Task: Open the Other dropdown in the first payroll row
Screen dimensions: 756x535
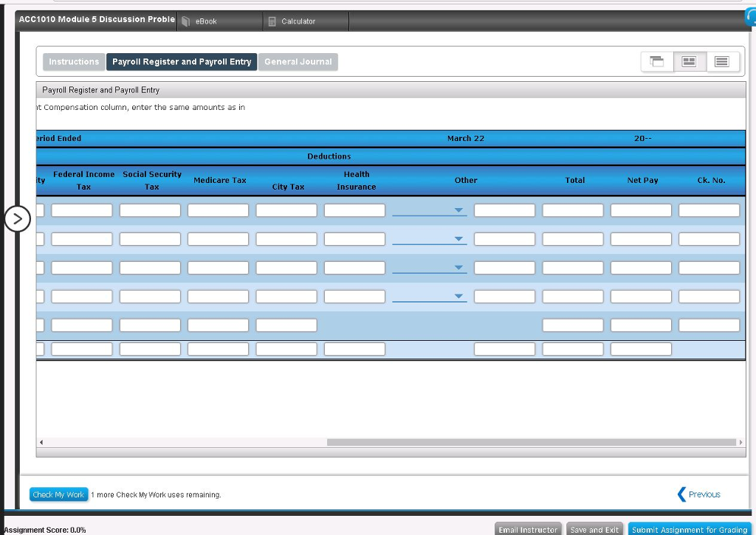Action: point(458,210)
